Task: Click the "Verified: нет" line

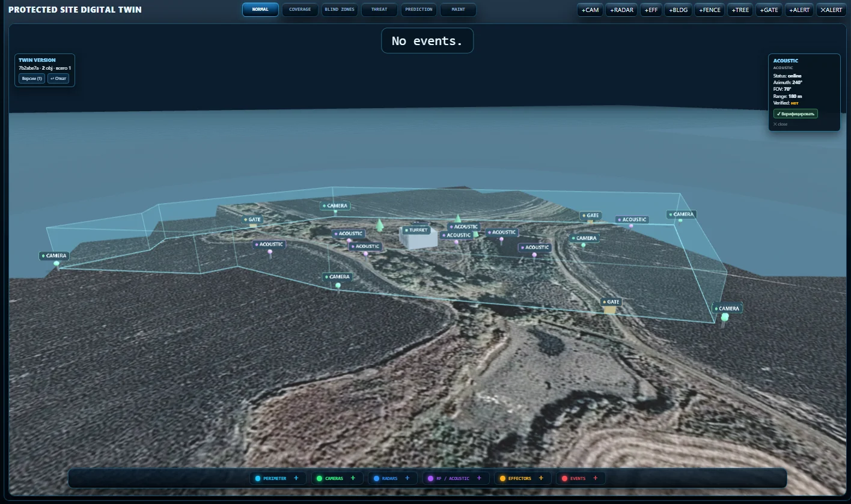Action: pos(787,103)
